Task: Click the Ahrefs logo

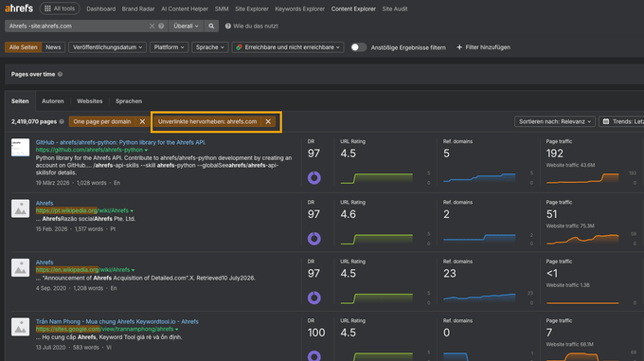Action: pyautogui.click(x=19, y=9)
